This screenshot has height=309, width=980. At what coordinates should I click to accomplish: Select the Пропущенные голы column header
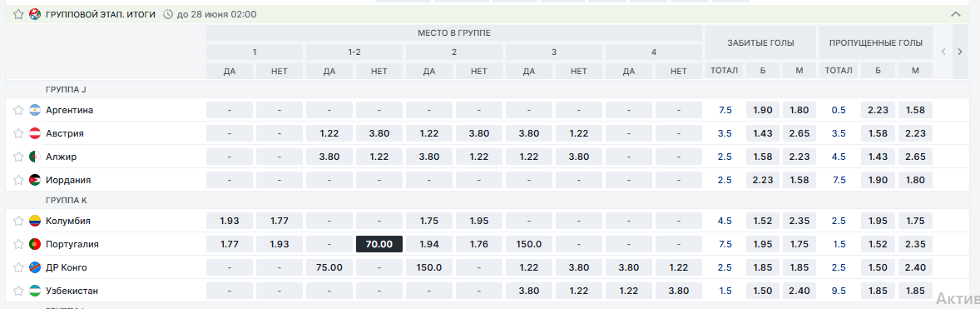coord(876,43)
